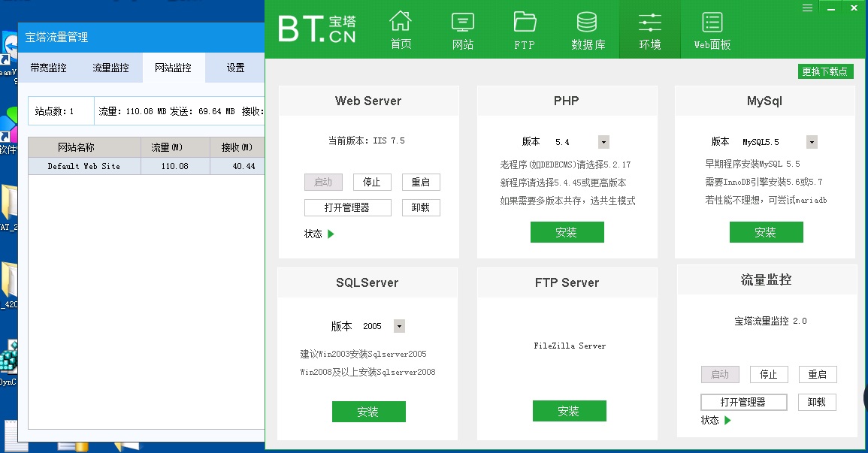Click the 当前版本: IIS 7.5 text
This screenshot has width=868, height=453.
pyautogui.click(x=367, y=140)
